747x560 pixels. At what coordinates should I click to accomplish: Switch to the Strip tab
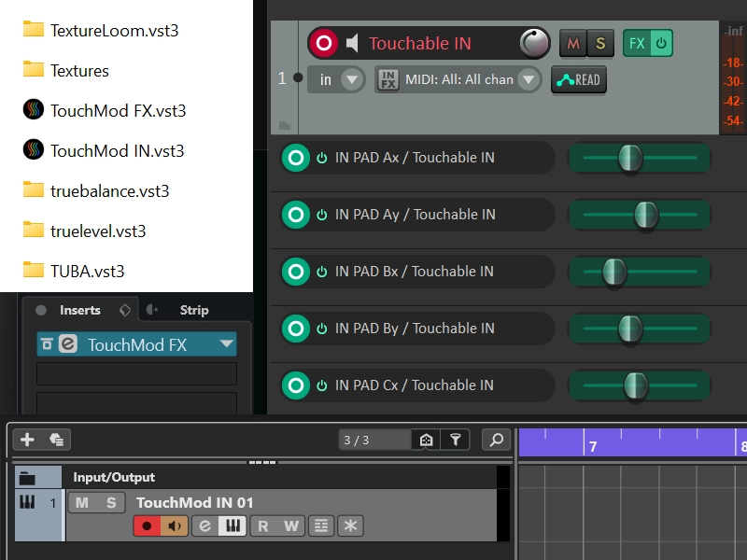pos(194,310)
